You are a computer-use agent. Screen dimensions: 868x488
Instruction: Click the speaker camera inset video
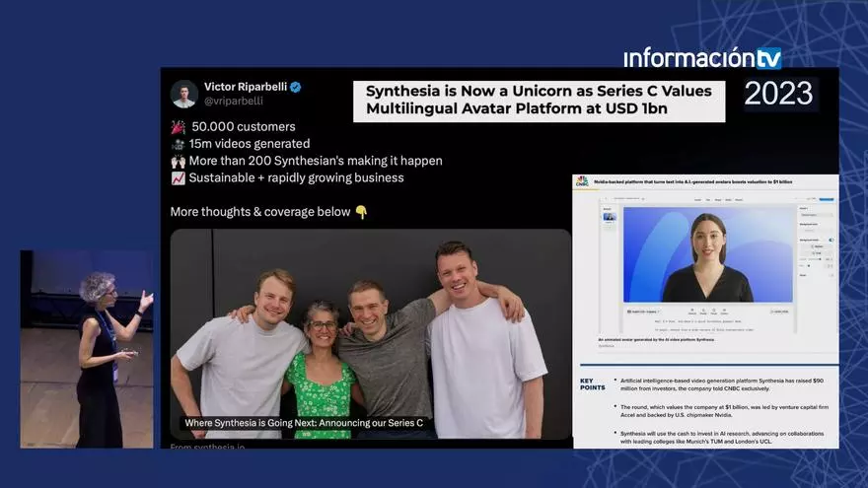[x=87, y=349]
